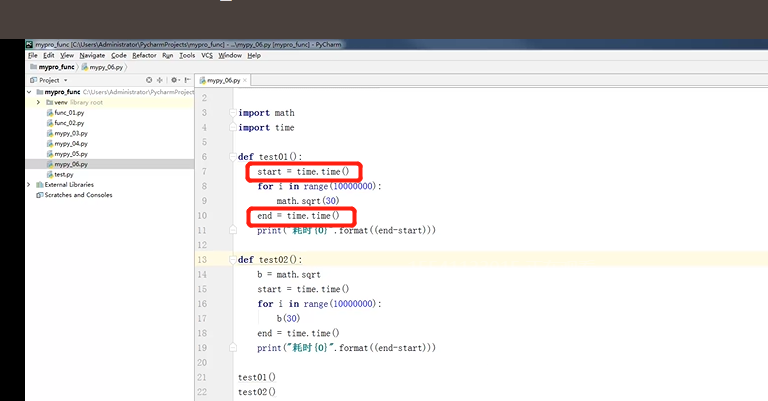768x401 pixels.
Task: Click 'b(30)' on line 17
Action: point(288,319)
